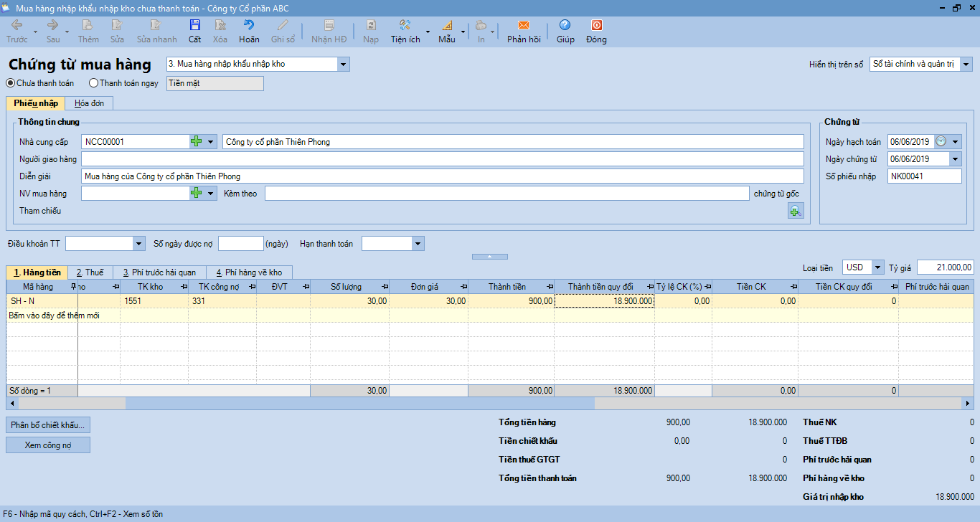Select the 2. Thuế tab
This screenshot has width=980, height=522.
click(90, 272)
